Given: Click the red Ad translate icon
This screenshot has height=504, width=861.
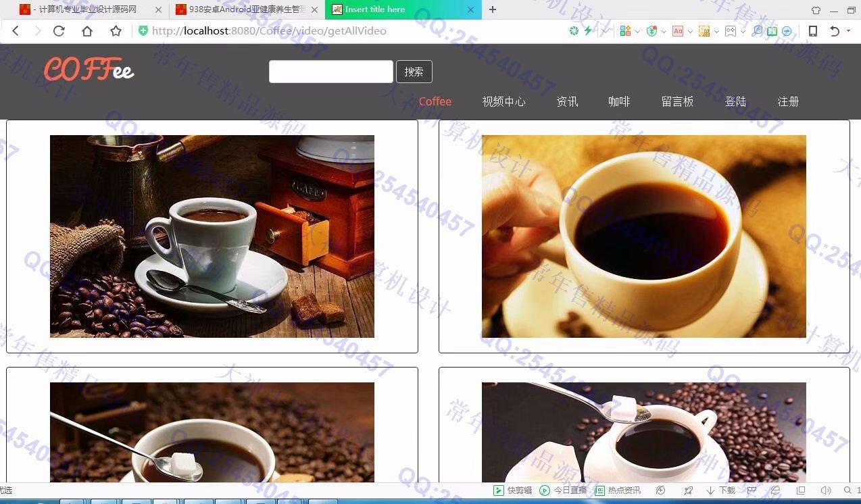Looking at the screenshot, I should tap(678, 31).
